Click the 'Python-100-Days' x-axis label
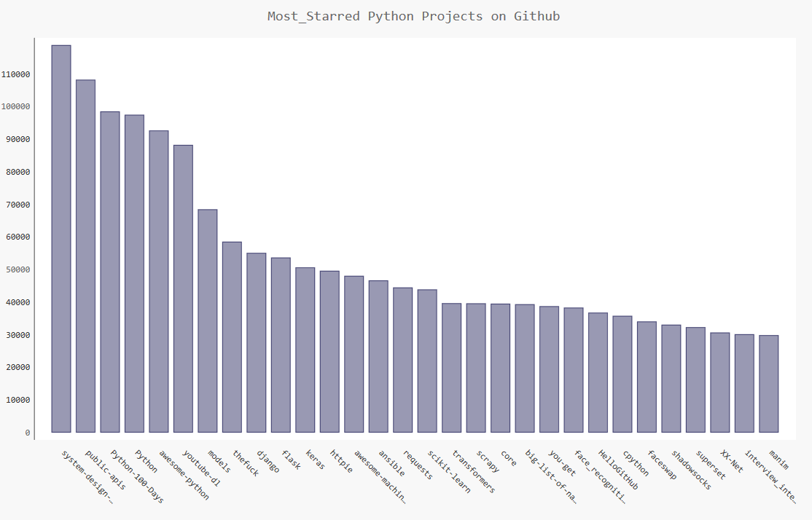The image size is (812, 520). (x=137, y=476)
